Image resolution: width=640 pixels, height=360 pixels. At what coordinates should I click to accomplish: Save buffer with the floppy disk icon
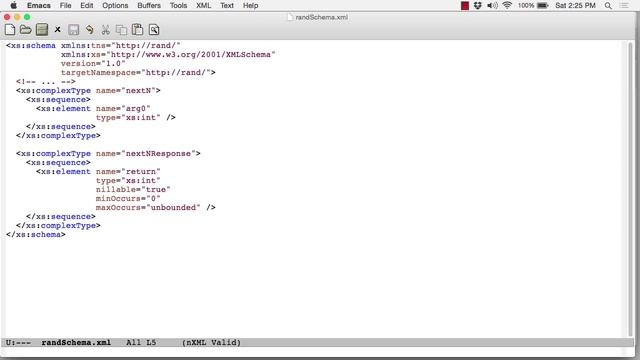click(x=73, y=29)
